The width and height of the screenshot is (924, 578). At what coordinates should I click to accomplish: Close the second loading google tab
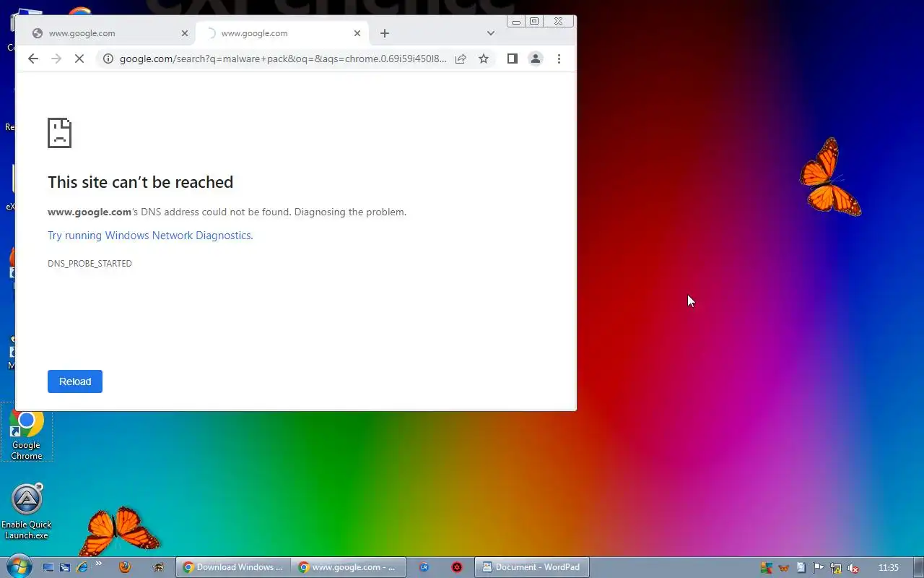pyautogui.click(x=357, y=33)
